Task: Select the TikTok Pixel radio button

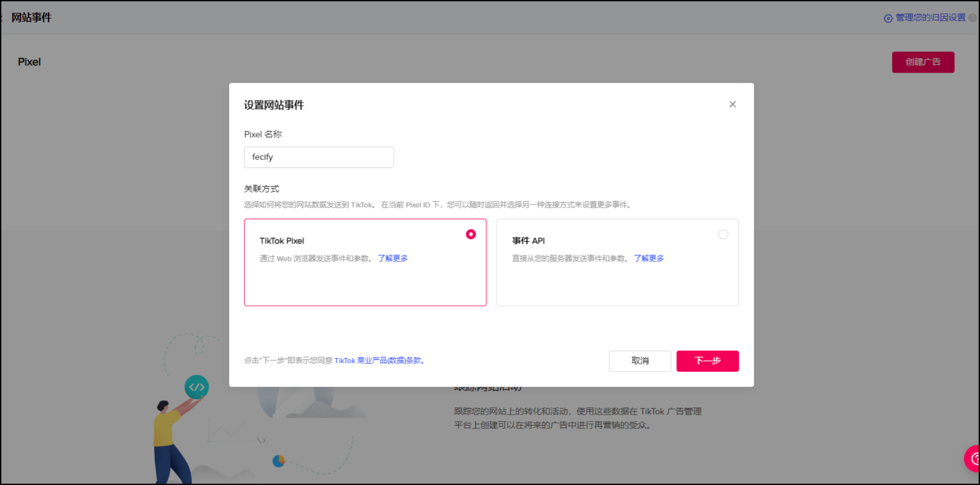Action: coord(471,234)
